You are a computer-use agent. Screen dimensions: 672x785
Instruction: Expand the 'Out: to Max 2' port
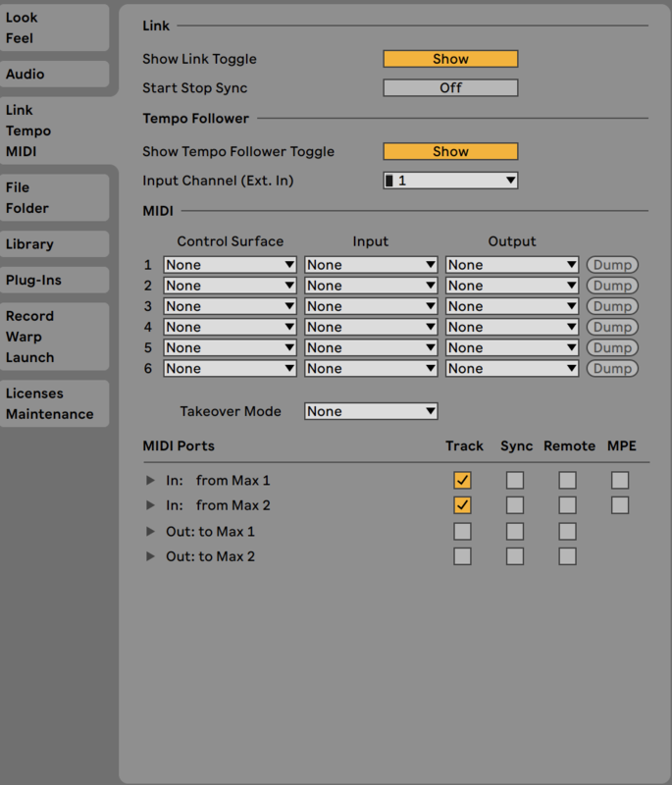point(150,556)
